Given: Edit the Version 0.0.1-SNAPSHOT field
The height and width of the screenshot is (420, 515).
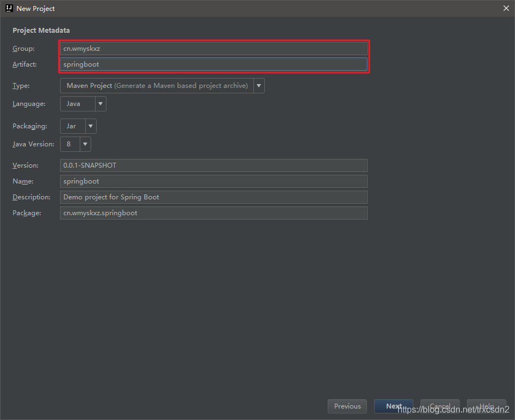Looking at the screenshot, I should click(214, 165).
